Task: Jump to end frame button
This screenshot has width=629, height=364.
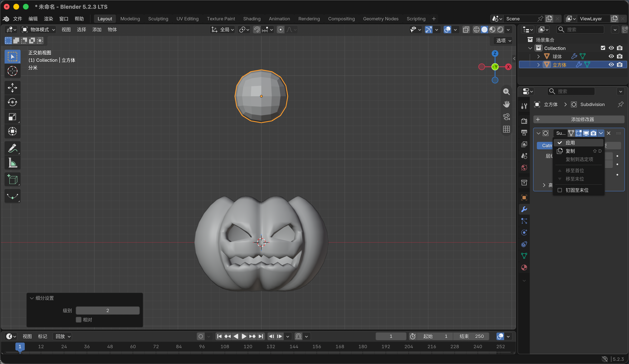Action: click(x=261, y=336)
